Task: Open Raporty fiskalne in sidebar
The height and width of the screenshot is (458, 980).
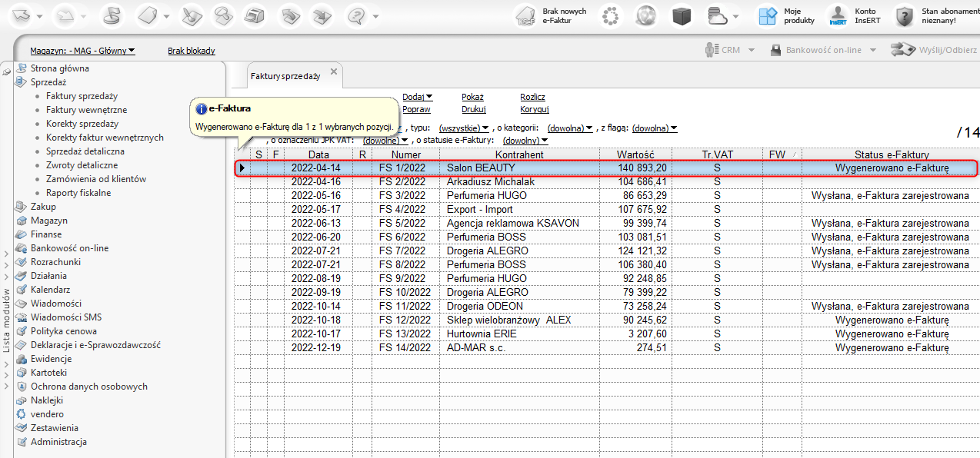Action: (x=78, y=193)
